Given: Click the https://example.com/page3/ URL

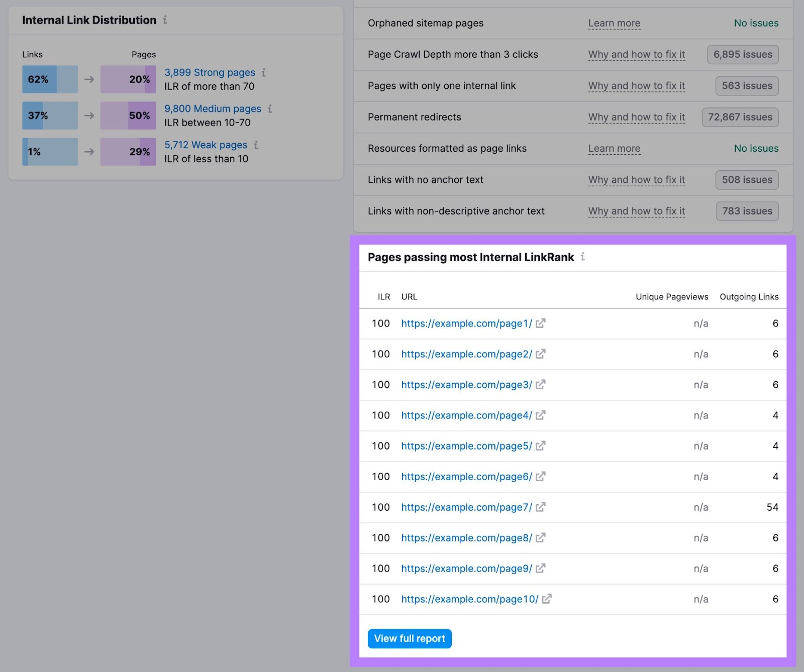Looking at the screenshot, I should (465, 385).
